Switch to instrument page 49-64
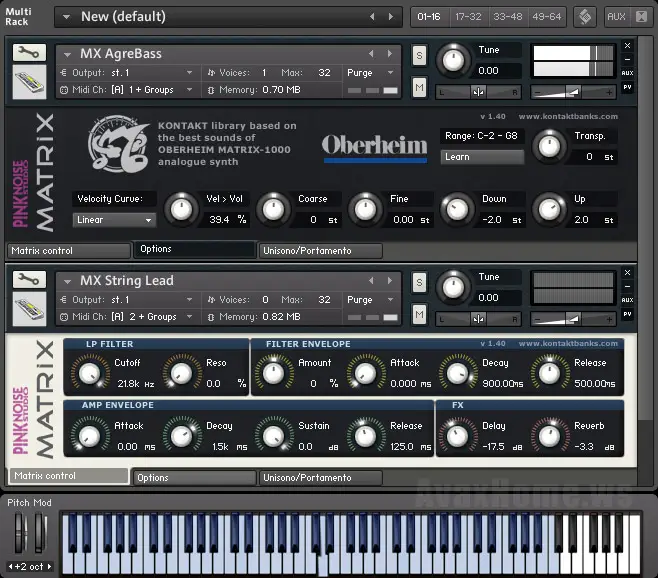This screenshot has width=658, height=578. (x=547, y=16)
